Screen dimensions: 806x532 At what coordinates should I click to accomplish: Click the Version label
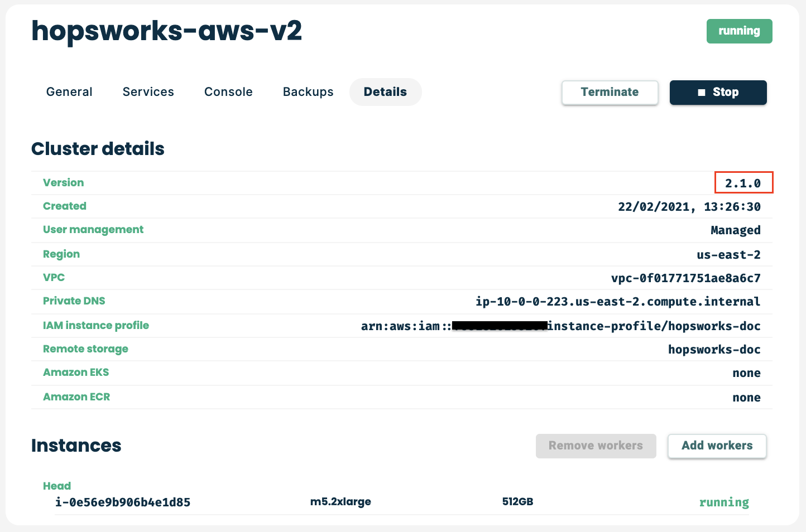coord(64,183)
